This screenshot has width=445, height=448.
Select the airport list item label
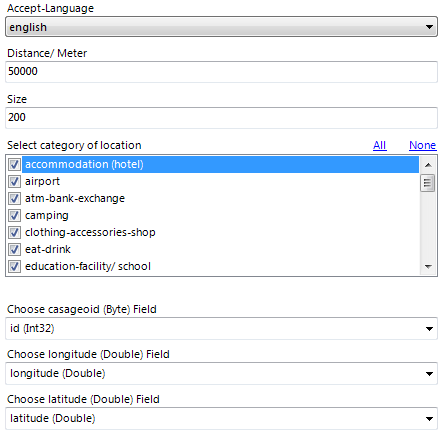42,181
